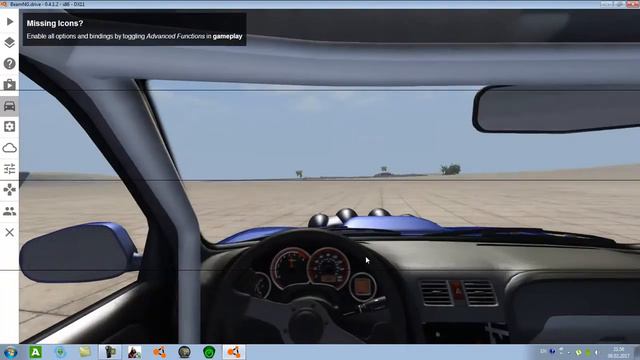Click the bold 'gameplay' link in hint
The image size is (640, 360).
227,36
